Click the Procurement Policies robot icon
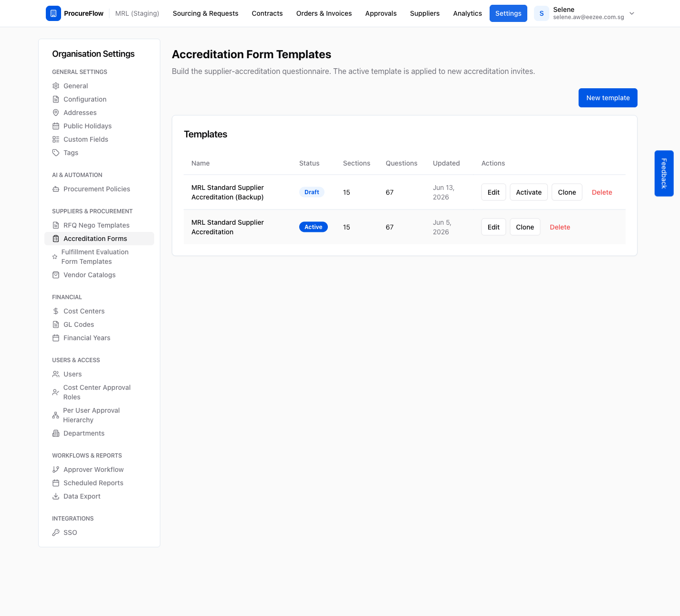Screen dimensions: 680x616 click(56, 189)
